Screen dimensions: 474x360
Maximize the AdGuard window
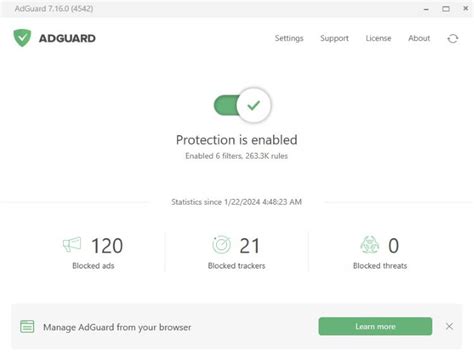[x=446, y=9]
